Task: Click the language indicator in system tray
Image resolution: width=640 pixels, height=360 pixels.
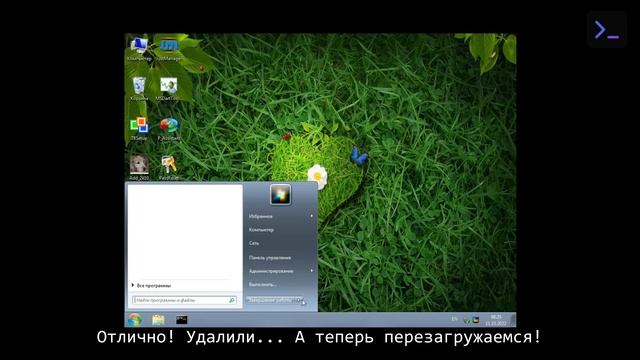Action: (x=454, y=319)
